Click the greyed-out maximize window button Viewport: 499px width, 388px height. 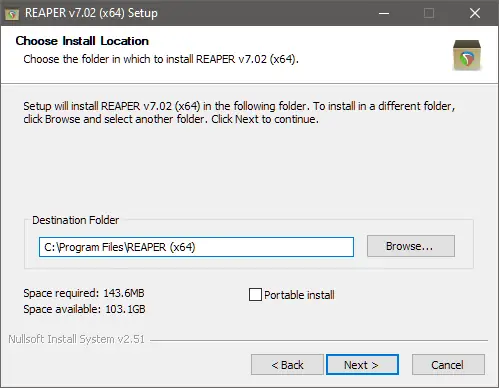click(429, 13)
